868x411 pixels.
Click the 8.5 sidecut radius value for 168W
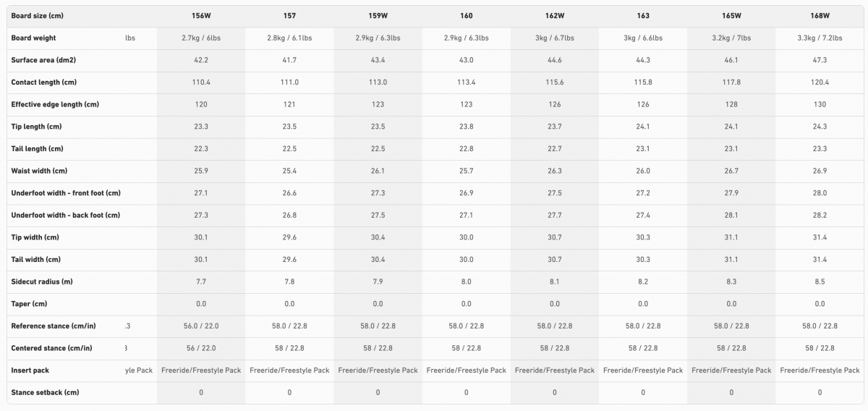[x=820, y=281]
